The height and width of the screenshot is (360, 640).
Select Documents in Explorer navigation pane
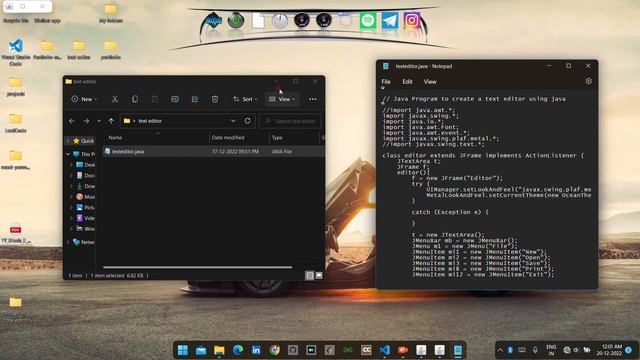86,176
